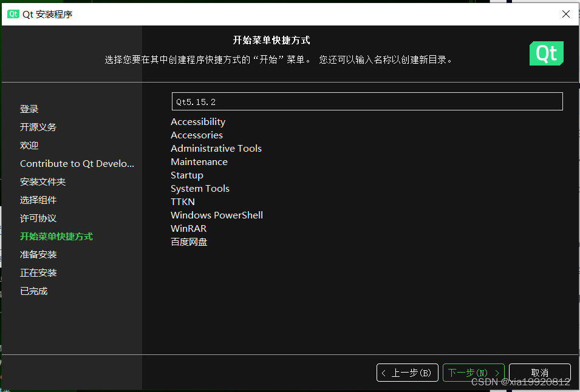Click the 安装文件夹 step in the sidebar
This screenshot has height=392, width=580.
(43, 182)
